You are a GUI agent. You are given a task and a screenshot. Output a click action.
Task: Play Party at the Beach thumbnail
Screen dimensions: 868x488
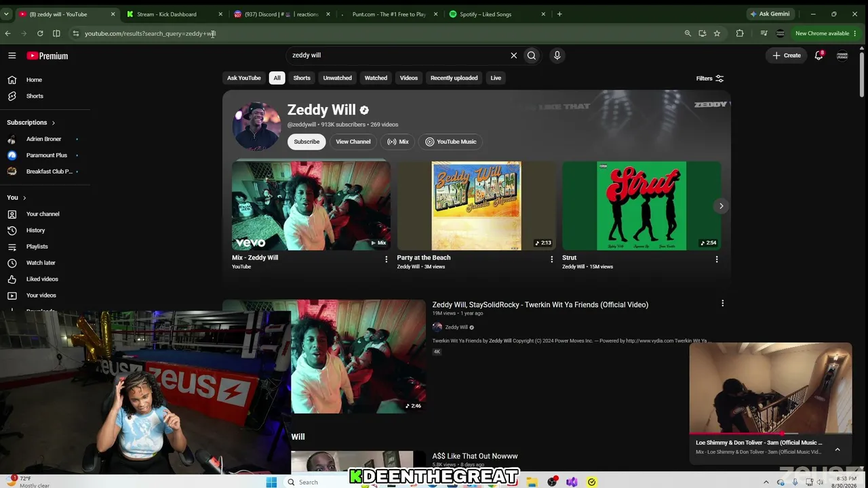click(x=476, y=205)
